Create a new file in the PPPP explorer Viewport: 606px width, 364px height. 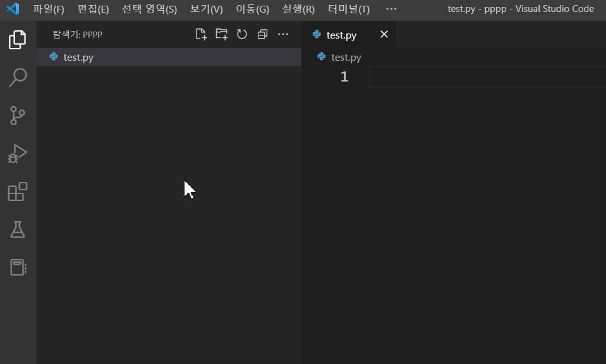(x=201, y=34)
